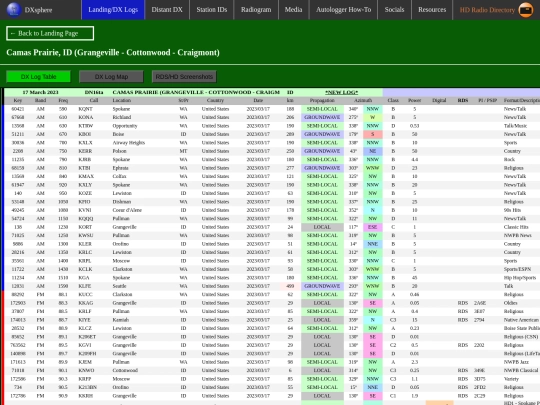Image resolution: width=540 pixels, height=405 pixels.
Task: Switch to the DX Log Map
Action: [x=111, y=76]
